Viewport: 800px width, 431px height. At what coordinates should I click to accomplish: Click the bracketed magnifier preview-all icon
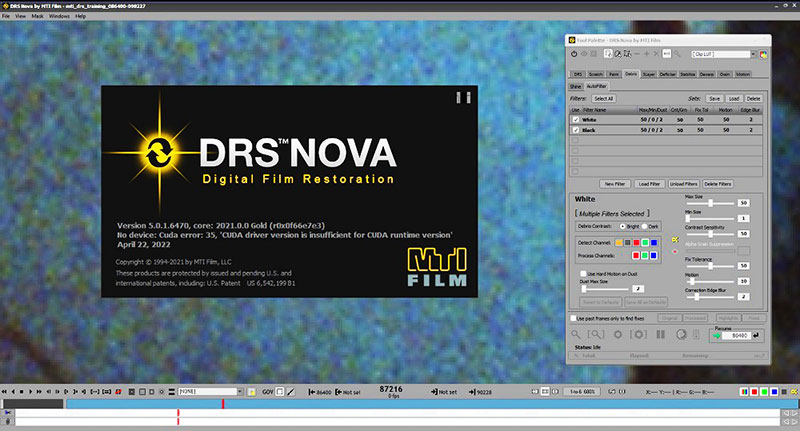coord(595,335)
